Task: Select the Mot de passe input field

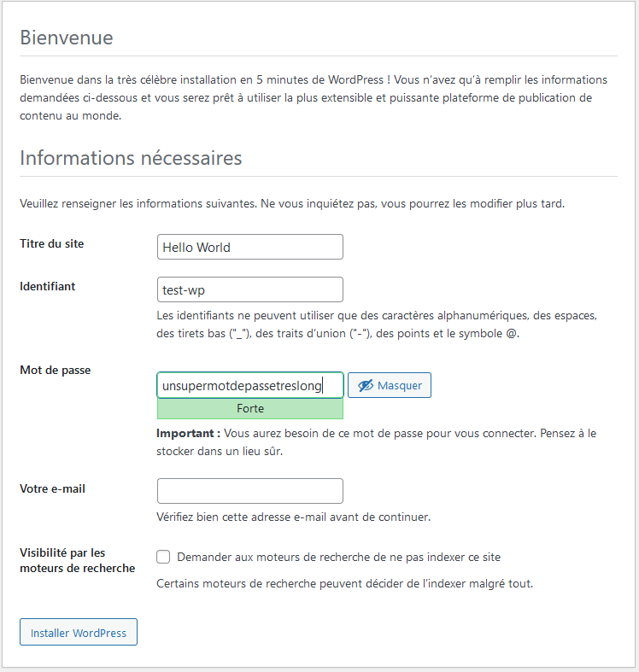Action: 250,385
